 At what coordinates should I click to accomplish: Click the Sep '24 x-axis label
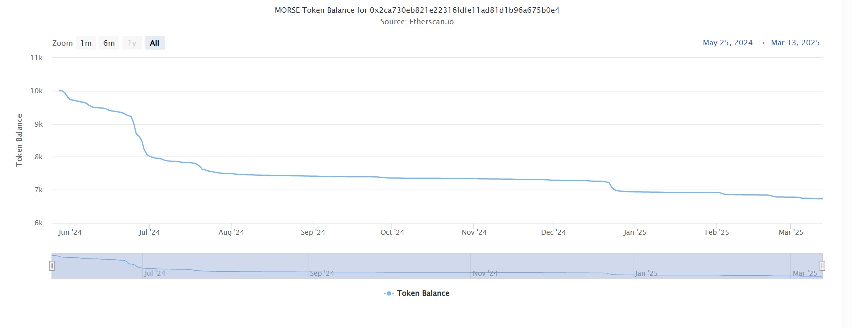point(313,232)
